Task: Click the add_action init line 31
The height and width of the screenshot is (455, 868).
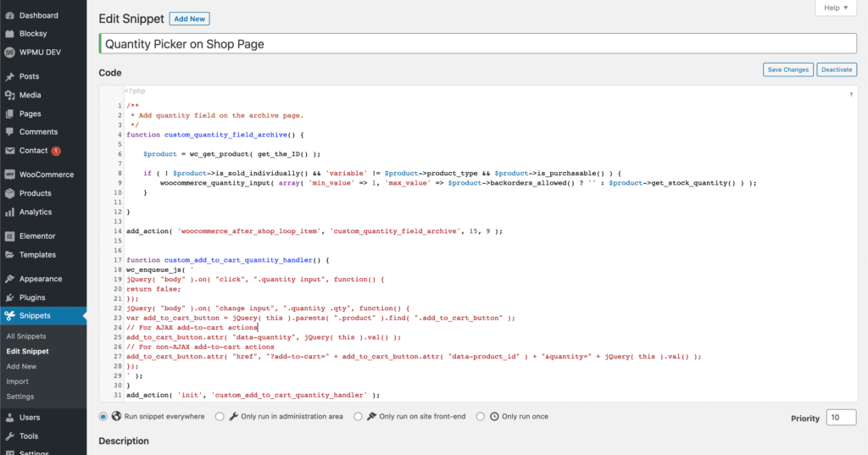Action: (x=253, y=395)
